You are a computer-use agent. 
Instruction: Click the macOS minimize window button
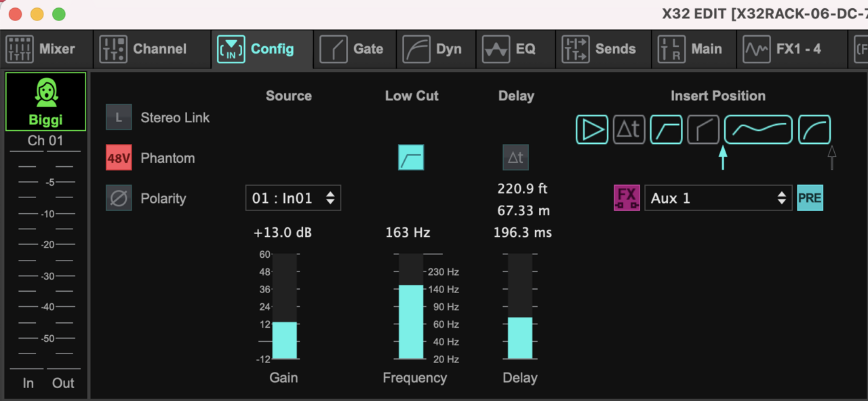pyautogui.click(x=37, y=14)
